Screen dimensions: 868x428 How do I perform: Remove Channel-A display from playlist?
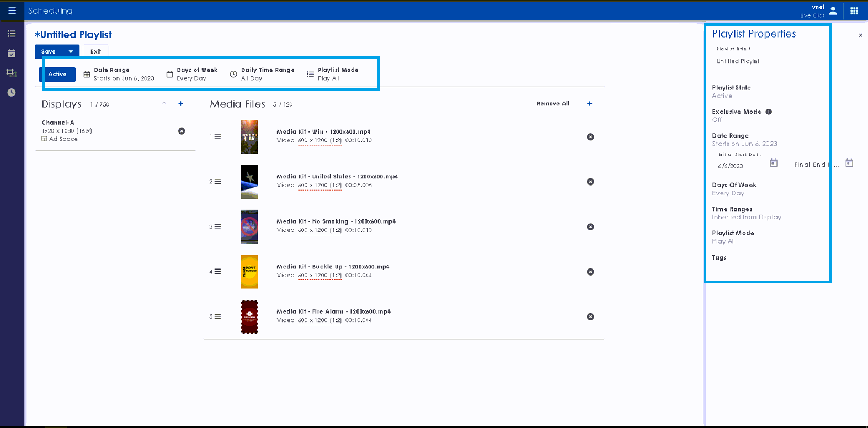[182, 131]
